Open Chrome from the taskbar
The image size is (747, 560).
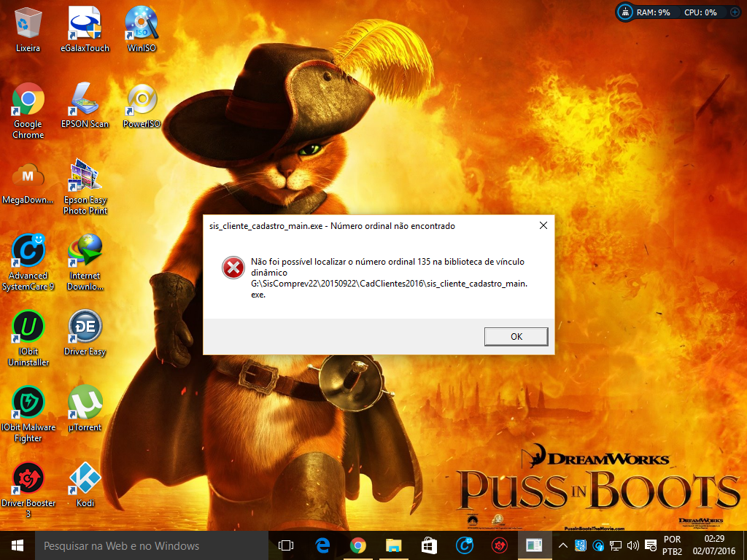[357, 545]
